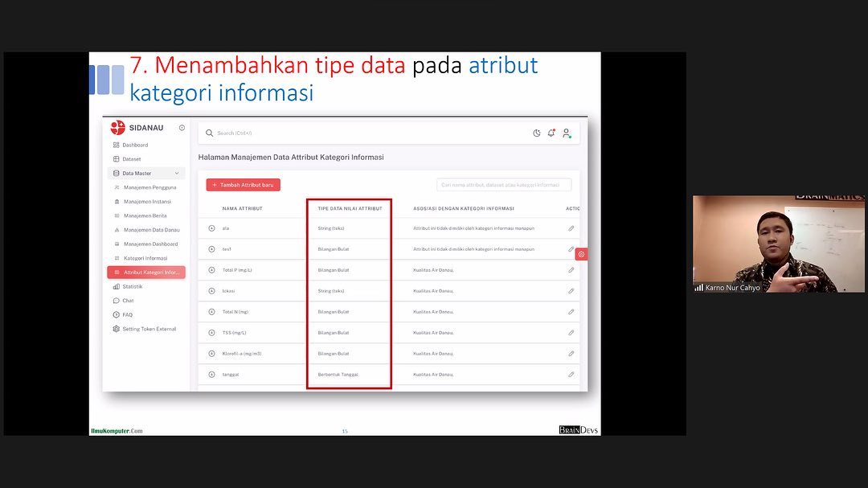The image size is (868, 488).
Task: Open the Setting Token External page
Action: (x=149, y=329)
